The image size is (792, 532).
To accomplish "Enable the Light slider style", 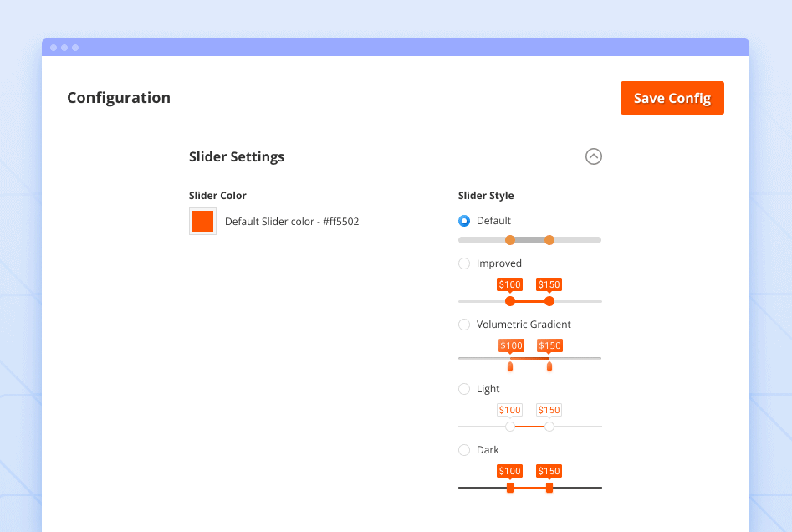I will [x=463, y=388].
